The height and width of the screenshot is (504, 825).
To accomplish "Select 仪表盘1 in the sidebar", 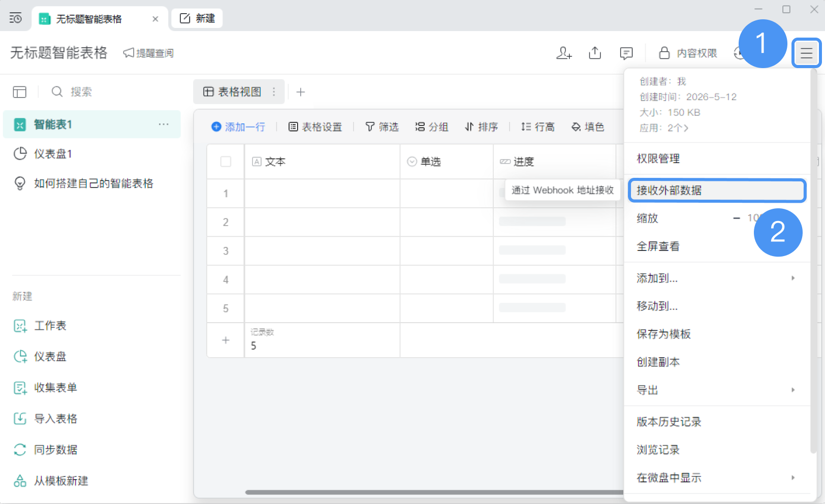I will (91, 154).
